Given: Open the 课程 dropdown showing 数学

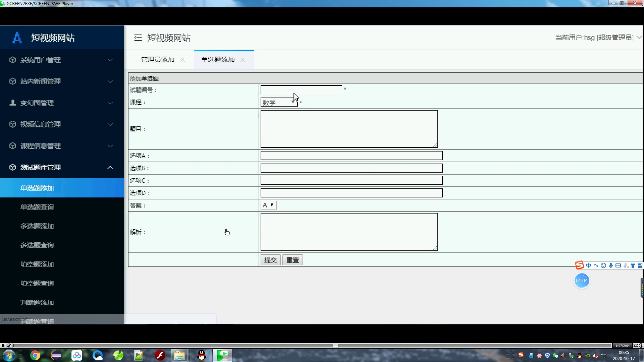Looking at the screenshot, I should [x=279, y=103].
